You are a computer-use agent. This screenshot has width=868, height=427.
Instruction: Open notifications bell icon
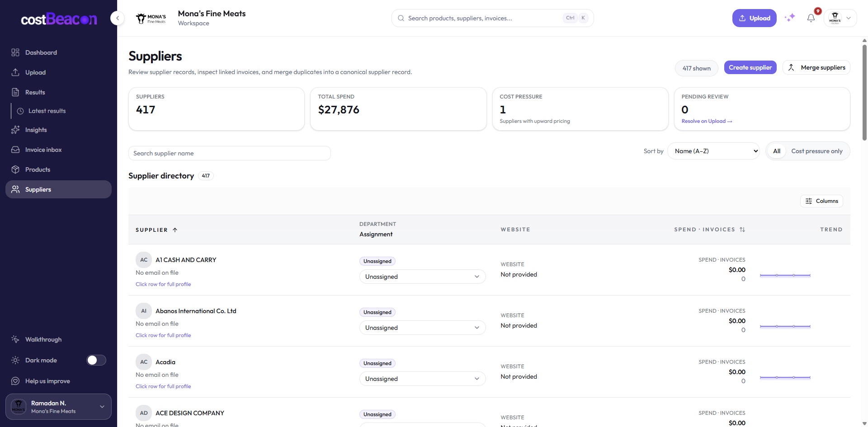point(811,18)
